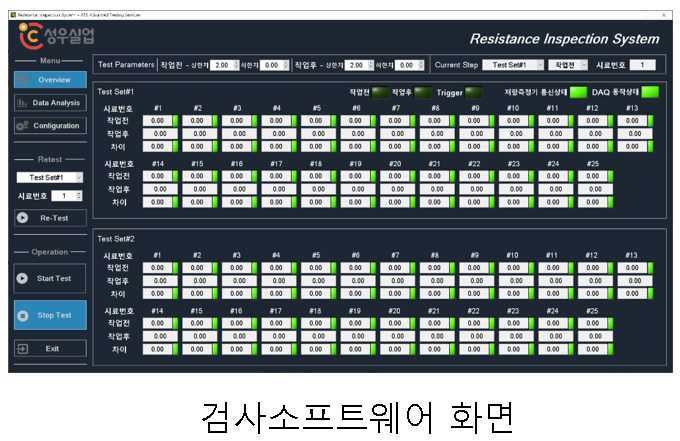This screenshot has height=441, width=680.
Task: Click the 작업전 상한치 stepper arrows
Action: point(236,65)
